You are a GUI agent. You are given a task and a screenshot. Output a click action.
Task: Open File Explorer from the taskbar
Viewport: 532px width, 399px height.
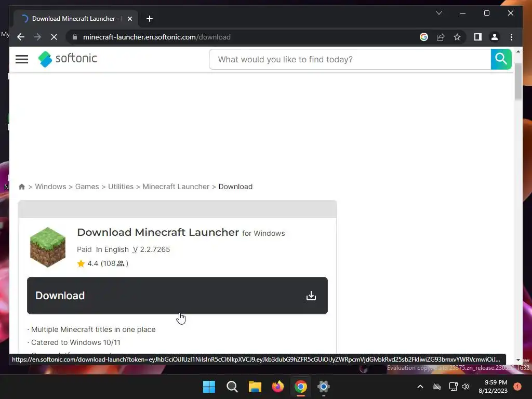coord(255,387)
